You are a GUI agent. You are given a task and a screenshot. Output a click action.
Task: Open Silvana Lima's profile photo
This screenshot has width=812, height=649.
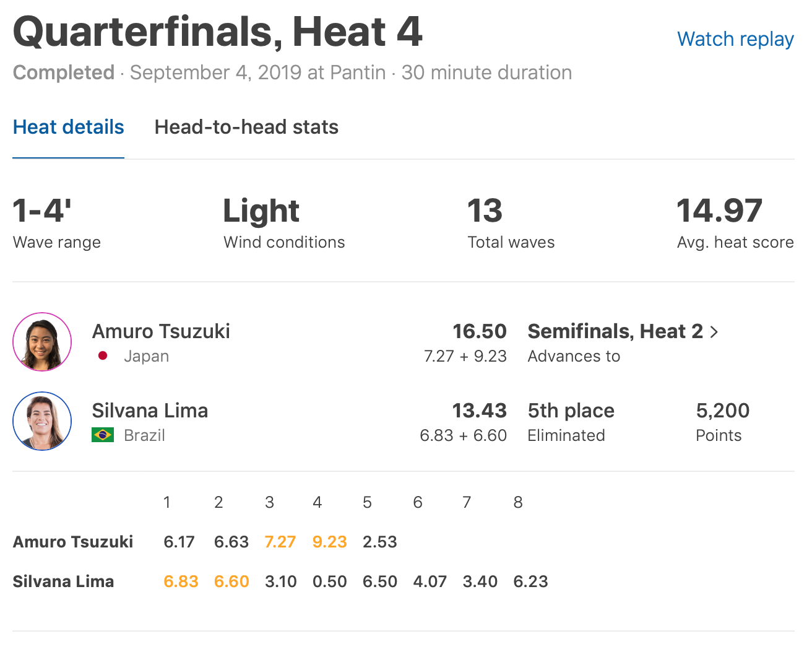[x=42, y=421]
